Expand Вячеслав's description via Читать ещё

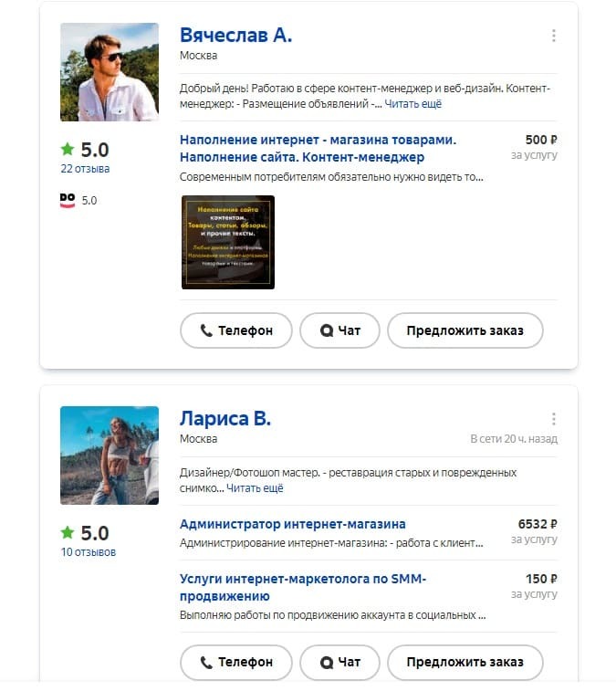tap(412, 105)
